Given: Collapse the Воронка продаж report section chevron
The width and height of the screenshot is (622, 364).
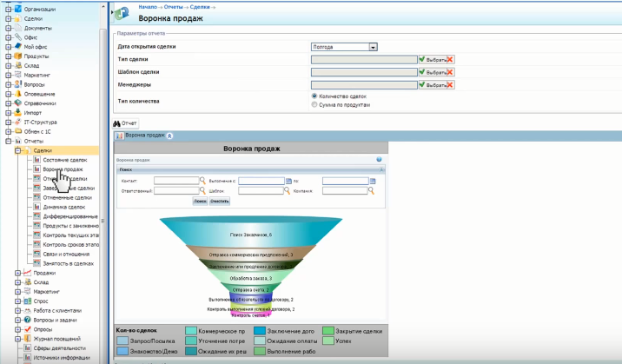Looking at the screenshot, I should pos(169,136).
